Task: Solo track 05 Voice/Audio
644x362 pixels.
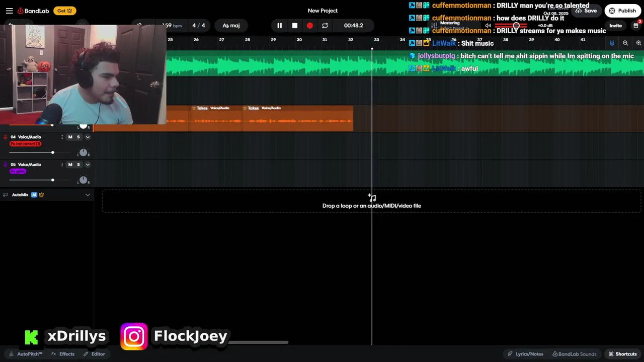Action: click(x=78, y=164)
